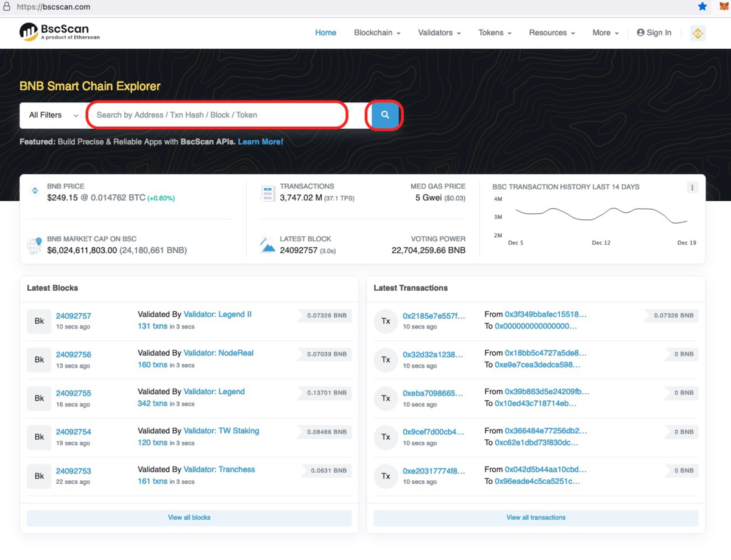Open the All Filters dropdown
The height and width of the screenshot is (560, 731).
(x=54, y=115)
